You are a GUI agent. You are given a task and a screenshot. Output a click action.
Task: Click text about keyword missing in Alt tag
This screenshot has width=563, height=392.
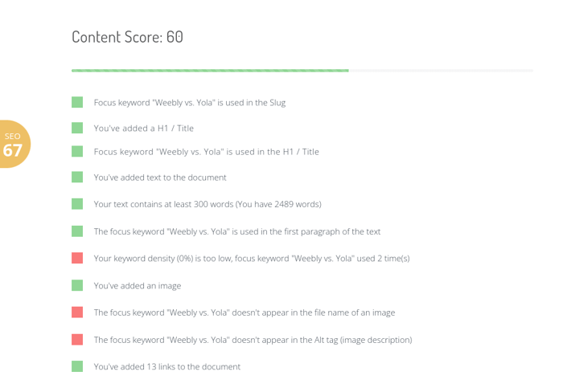click(x=253, y=340)
